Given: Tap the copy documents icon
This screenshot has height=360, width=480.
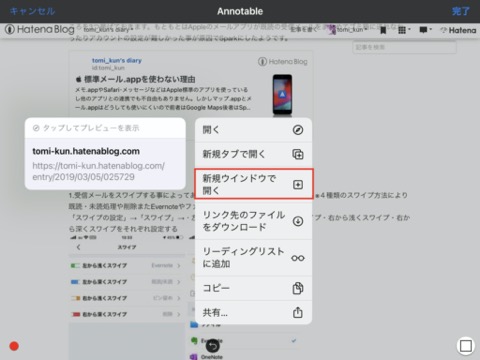Looking at the screenshot, I should pos(298,288).
